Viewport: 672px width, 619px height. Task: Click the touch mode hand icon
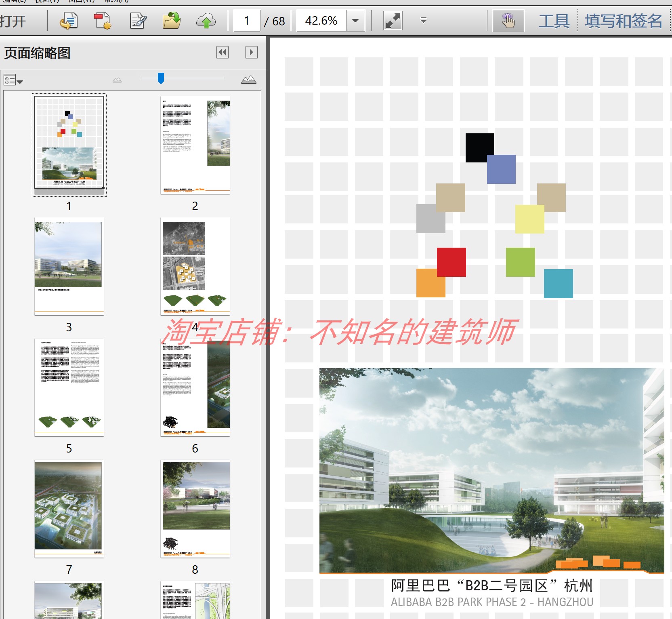(508, 21)
